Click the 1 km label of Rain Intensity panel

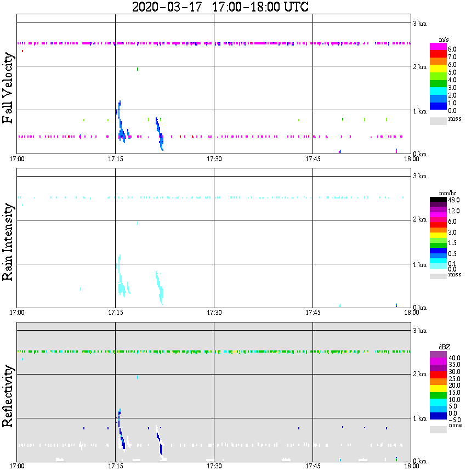click(x=419, y=265)
